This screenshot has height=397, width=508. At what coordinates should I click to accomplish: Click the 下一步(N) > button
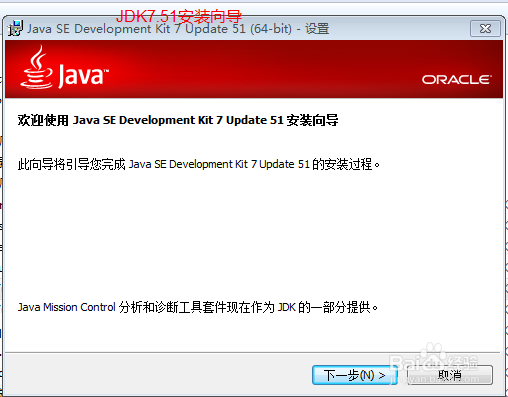pos(355,375)
